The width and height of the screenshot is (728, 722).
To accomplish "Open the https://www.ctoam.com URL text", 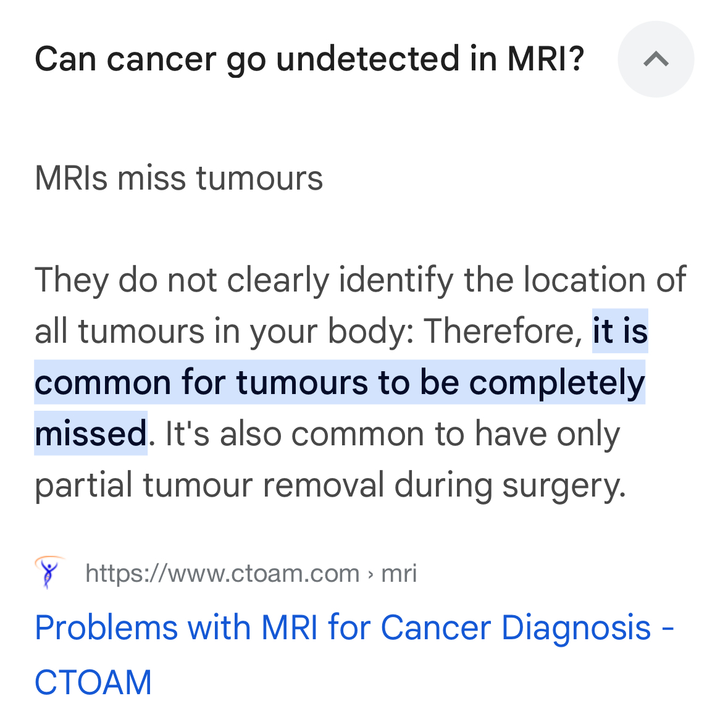I will click(222, 573).
